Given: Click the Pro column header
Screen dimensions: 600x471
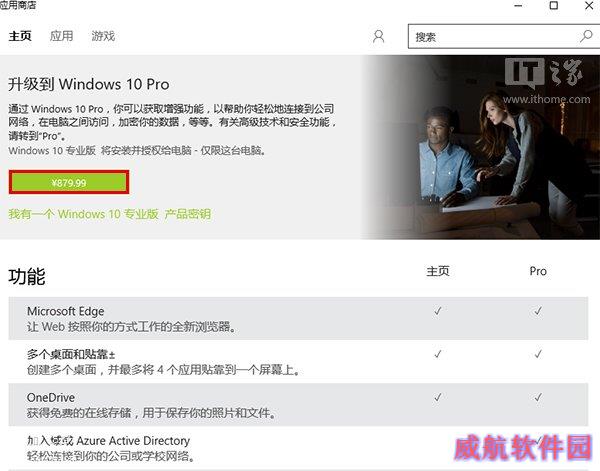Looking at the screenshot, I should click(x=538, y=271).
